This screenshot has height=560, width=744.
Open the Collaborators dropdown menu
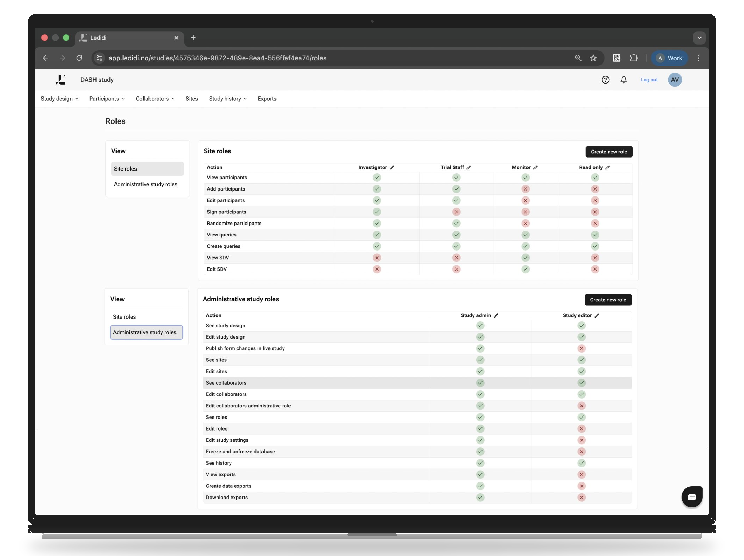[x=155, y=99]
